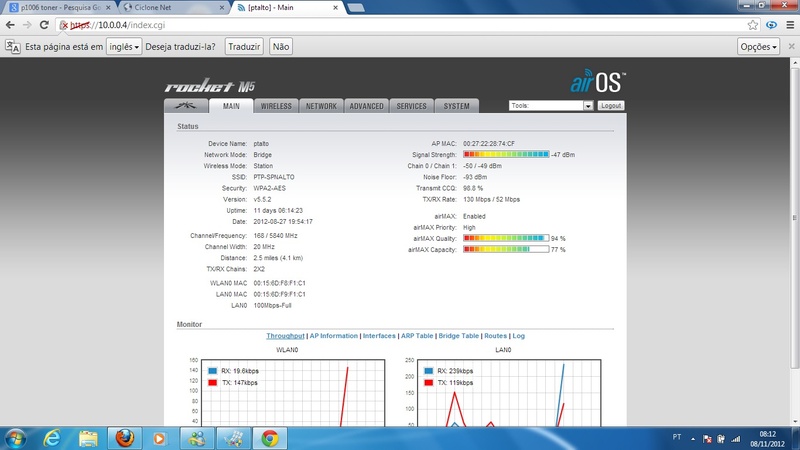Open the ARP Table link
Image resolution: width=800 pixels, height=450 pixels.
(x=417, y=336)
